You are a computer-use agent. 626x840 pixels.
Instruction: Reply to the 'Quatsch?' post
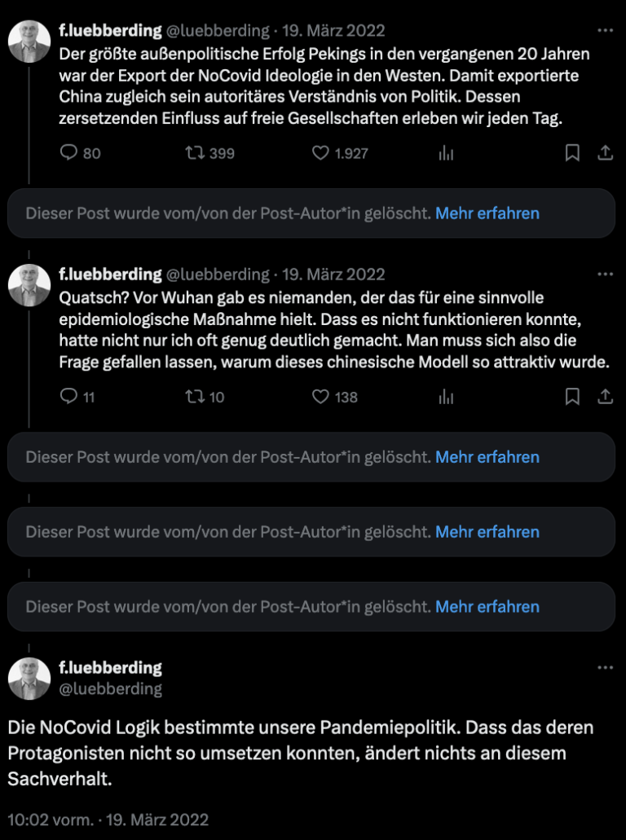click(69, 396)
